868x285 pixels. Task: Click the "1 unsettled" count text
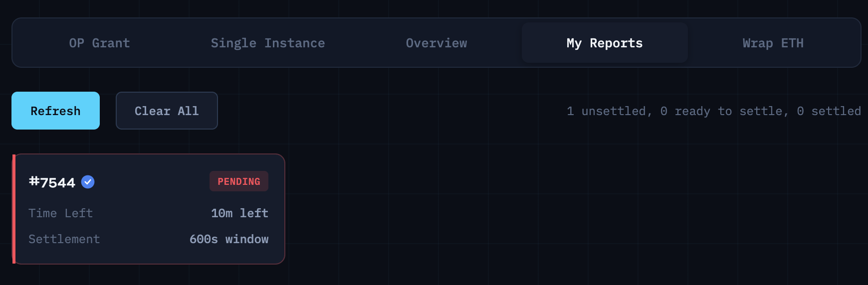coord(608,111)
